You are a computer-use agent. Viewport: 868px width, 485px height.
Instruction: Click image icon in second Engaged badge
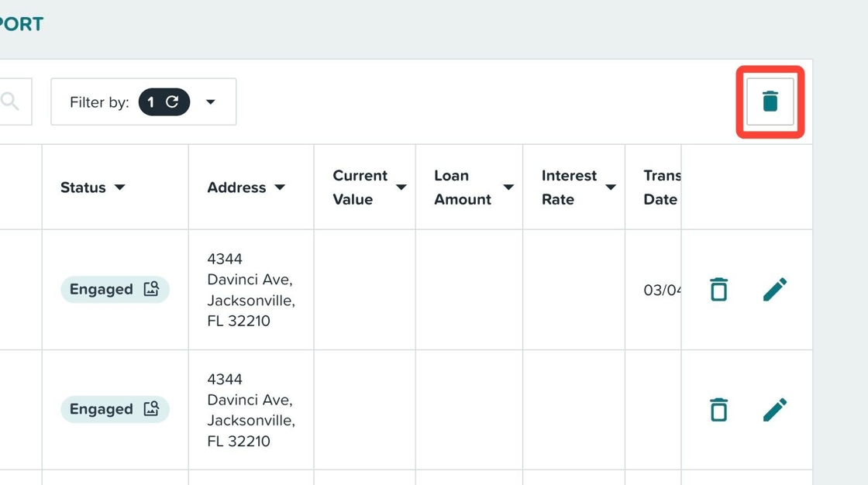[151, 409]
